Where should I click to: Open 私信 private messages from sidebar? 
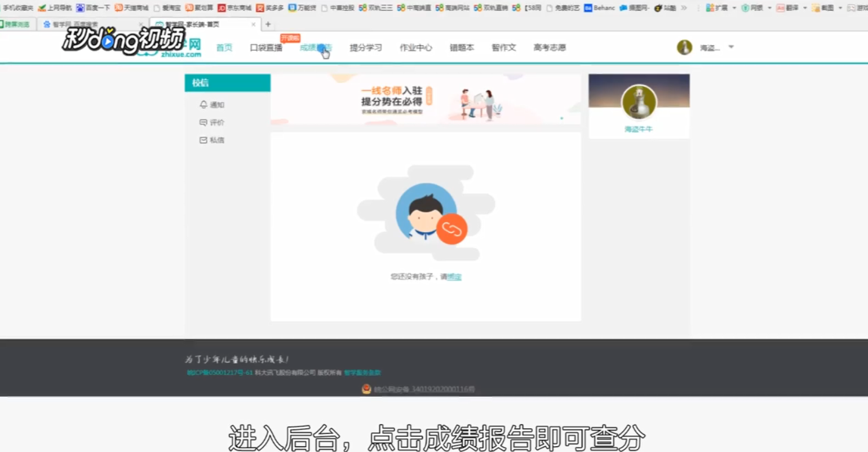(x=211, y=140)
